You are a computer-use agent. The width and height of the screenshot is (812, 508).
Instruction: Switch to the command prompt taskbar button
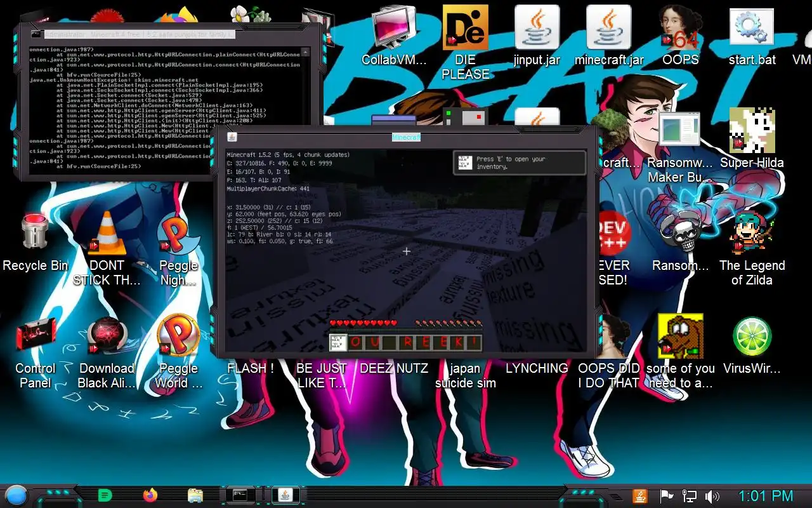pyautogui.click(x=240, y=495)
